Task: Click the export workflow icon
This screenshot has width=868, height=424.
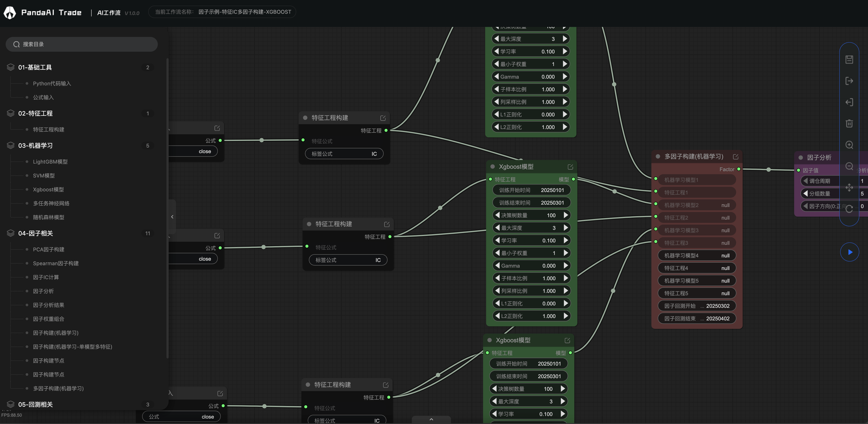Action: [x=849, y=81]
